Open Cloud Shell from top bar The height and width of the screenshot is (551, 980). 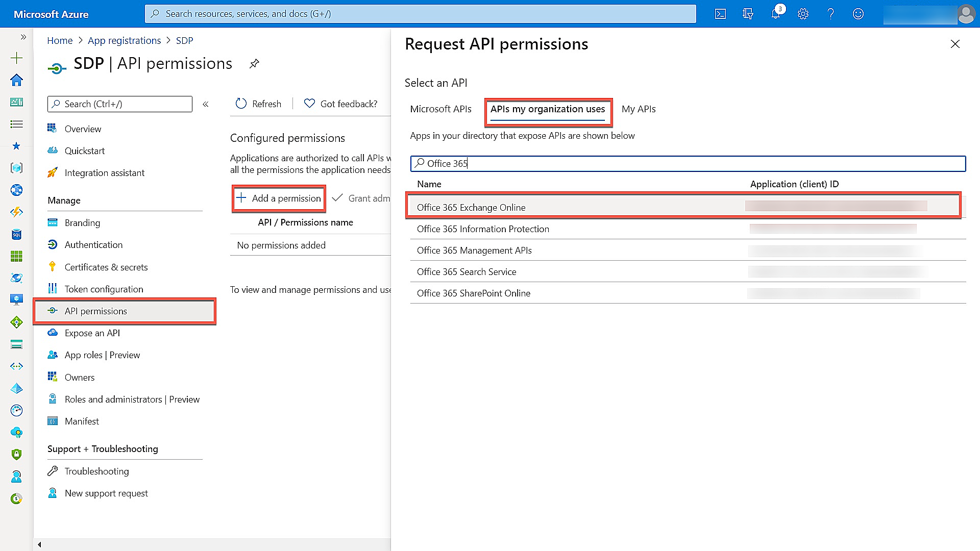coord(720,14)
